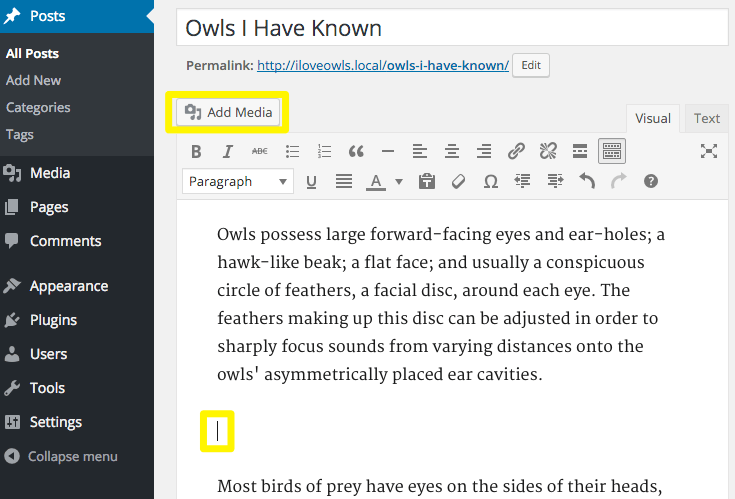Open the Settings menu
The height and width of the screenshot is (499, 735).
click(77, 422)
